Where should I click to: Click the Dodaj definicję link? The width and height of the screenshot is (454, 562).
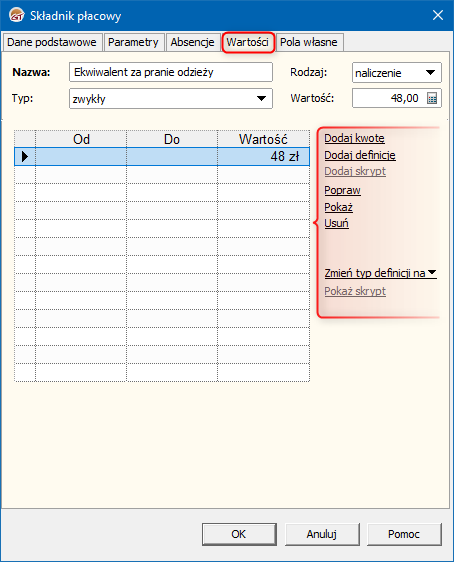point(360,155)
